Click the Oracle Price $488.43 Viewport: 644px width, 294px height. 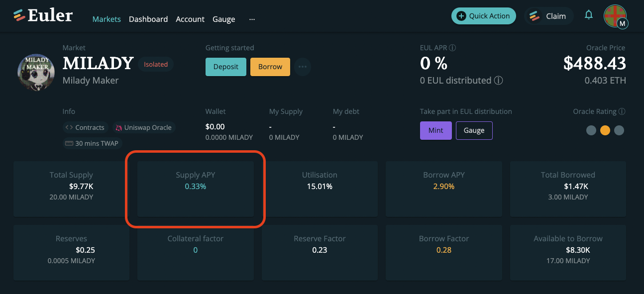595,63
